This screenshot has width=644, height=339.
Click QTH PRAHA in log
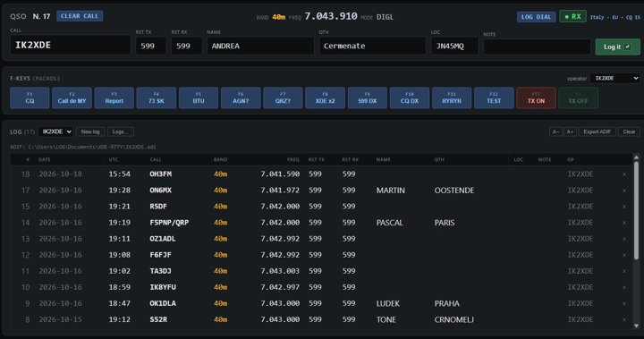point(447,303)
